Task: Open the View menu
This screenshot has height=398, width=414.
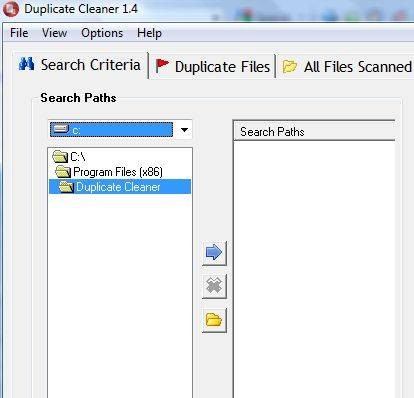Action: point(54,33)
